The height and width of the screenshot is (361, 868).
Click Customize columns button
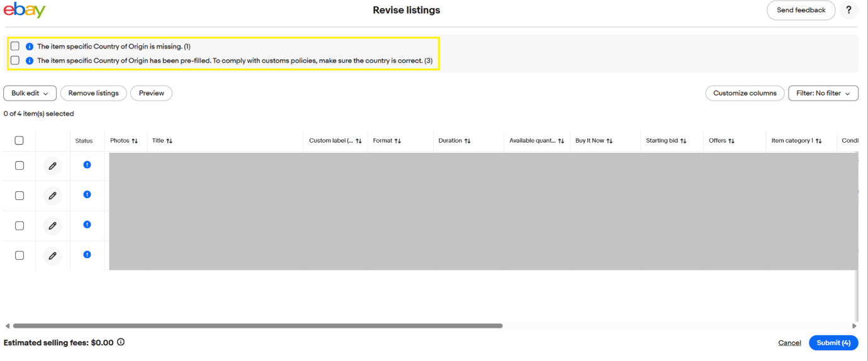point(745,93)
